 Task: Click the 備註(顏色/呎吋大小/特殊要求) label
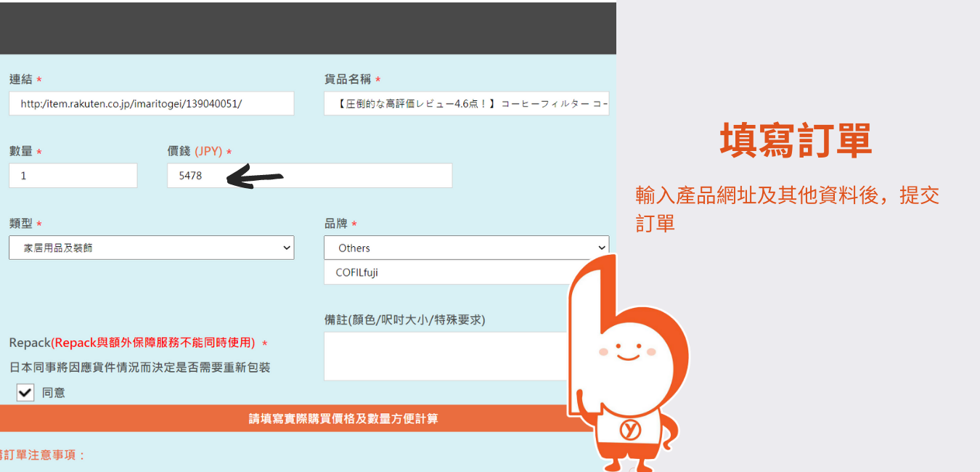click(405, 320)
